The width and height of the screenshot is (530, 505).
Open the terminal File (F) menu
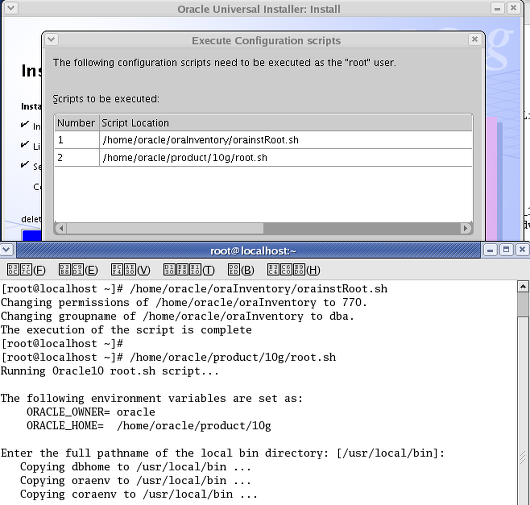tap(26, 270)
